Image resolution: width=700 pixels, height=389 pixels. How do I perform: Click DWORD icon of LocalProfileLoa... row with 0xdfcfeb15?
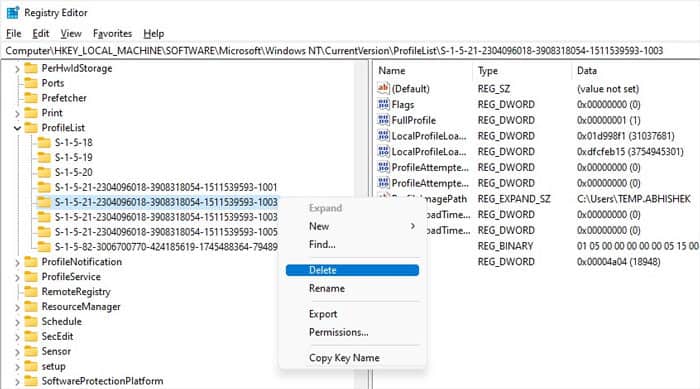tap(383, 151)
